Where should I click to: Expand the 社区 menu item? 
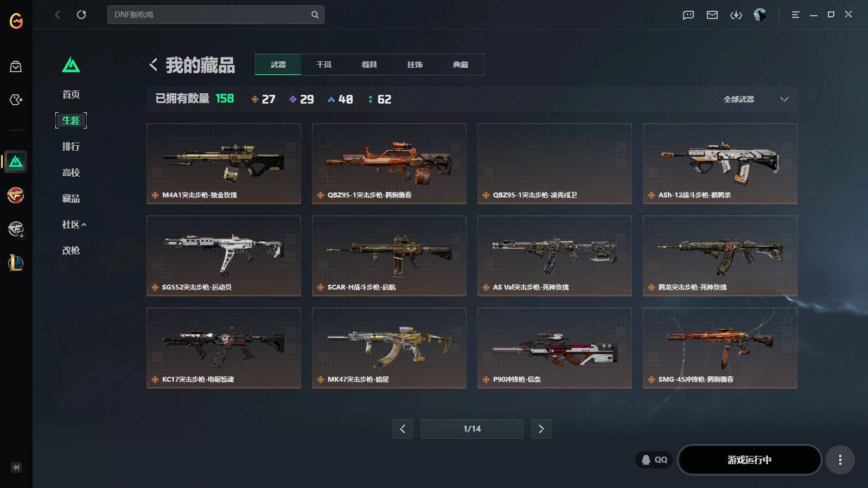74,224
